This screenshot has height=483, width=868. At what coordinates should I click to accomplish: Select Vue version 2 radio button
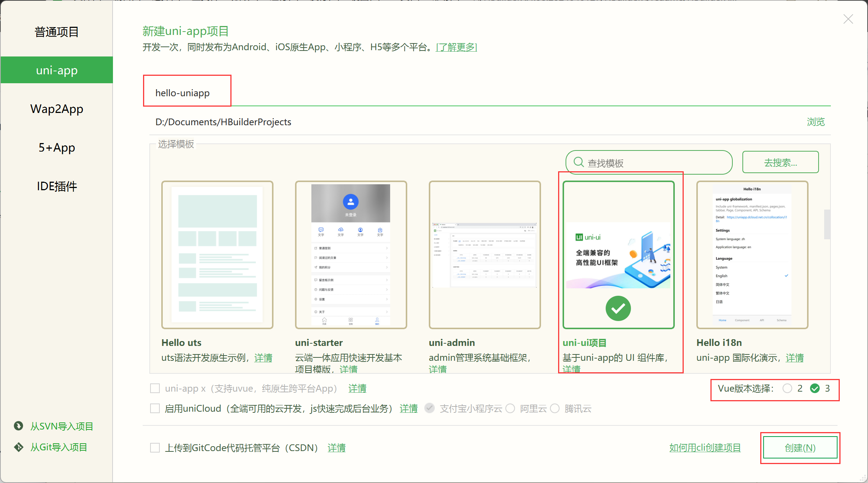787,389
